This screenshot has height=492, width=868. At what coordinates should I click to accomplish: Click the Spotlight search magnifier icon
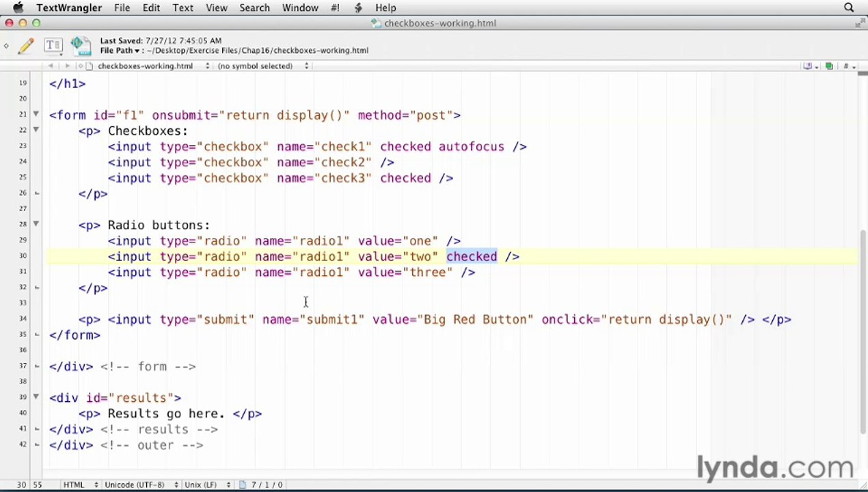(849, 8)
